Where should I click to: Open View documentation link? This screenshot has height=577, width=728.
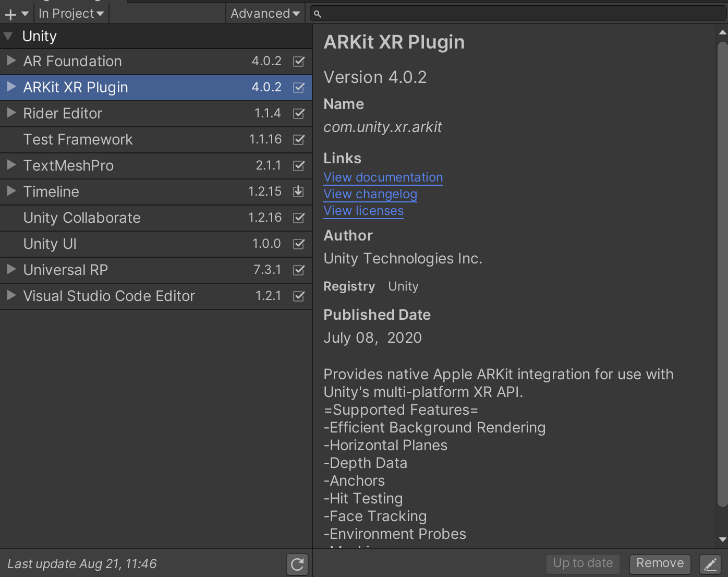click(x=383, y=177)
